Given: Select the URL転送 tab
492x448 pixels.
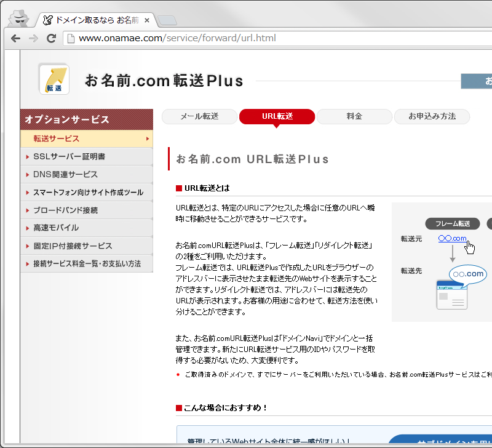Looking at the screenshot, I should pos(277,116).
